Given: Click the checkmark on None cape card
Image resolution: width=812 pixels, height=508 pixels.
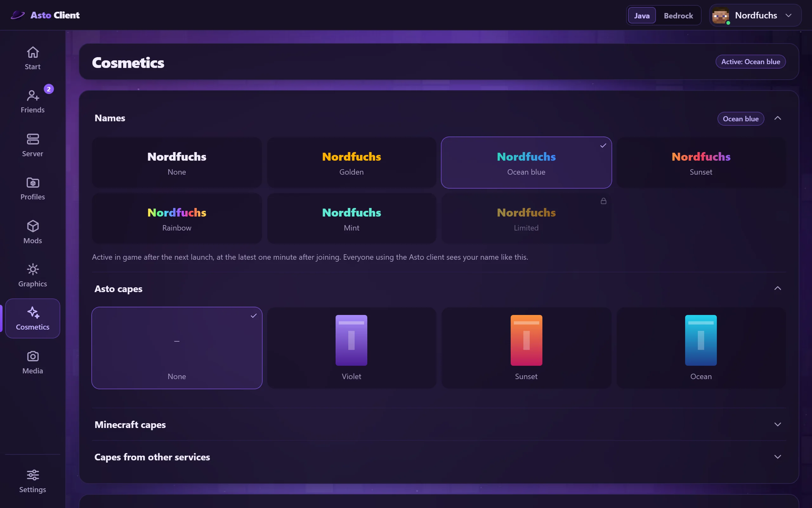Looking at the screenshot, I should point(254,316).
